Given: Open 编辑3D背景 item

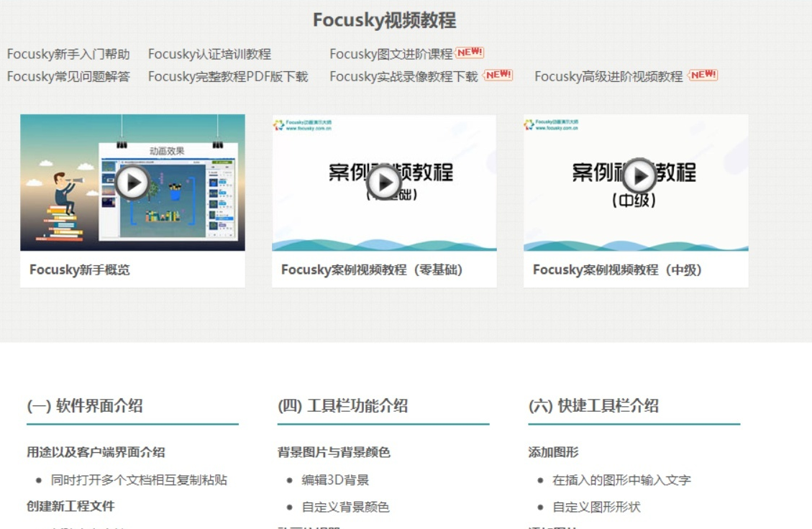Looking at the screenshot, I should tap(335, 480).
